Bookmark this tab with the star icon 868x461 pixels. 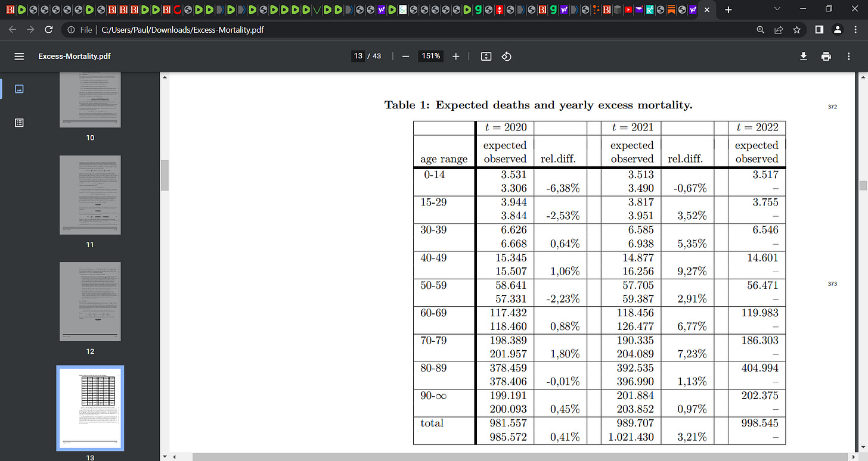(796, 29)
